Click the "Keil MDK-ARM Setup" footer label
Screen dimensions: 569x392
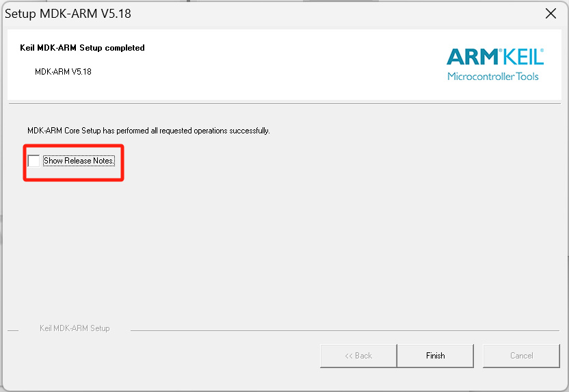pos(75,328)
